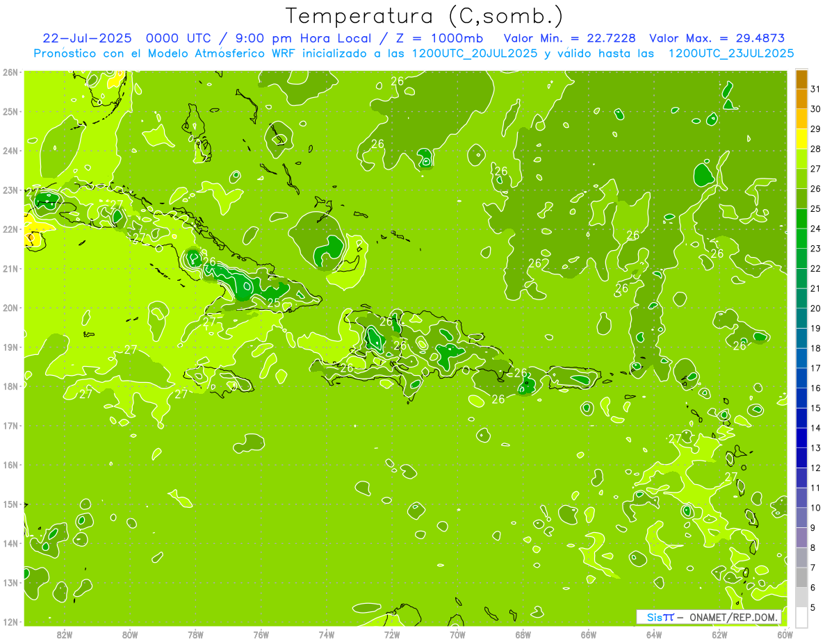Pick the dark orange legend swatch above 31
Viewport: 834px width, 644px height.
pos(801,79)
